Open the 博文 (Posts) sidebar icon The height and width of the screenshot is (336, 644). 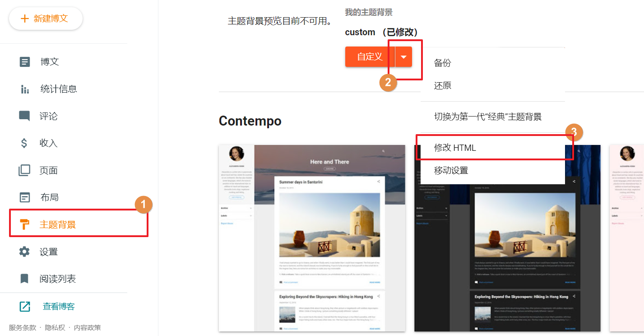24,61
